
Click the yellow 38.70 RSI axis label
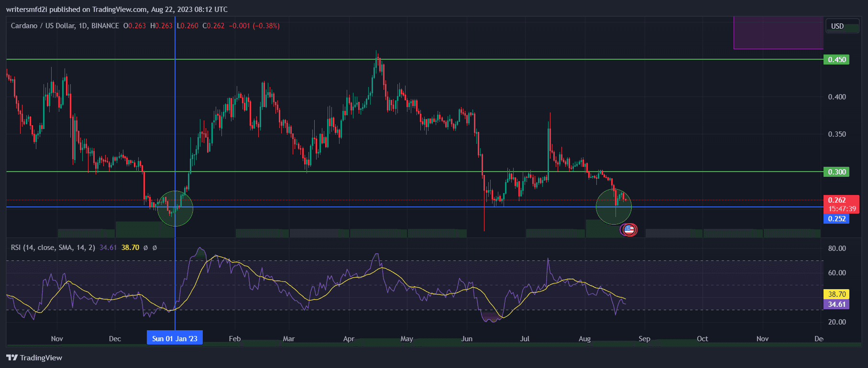(x=836, y=294)
